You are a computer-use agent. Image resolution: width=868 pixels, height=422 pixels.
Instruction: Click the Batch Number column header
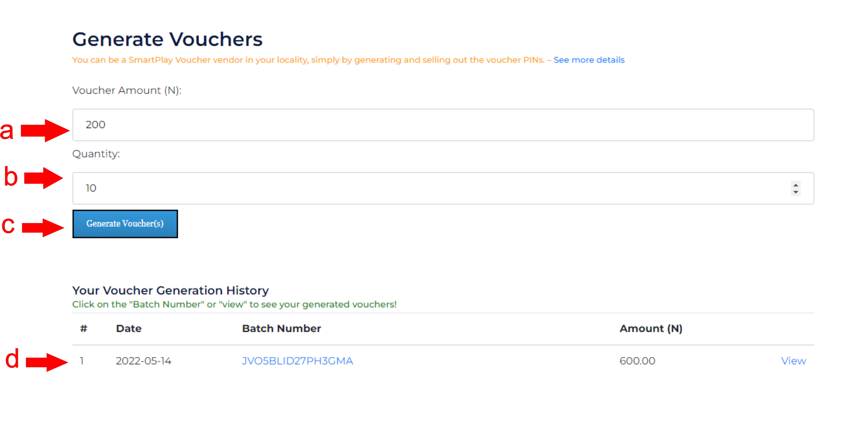click(281, 328)
